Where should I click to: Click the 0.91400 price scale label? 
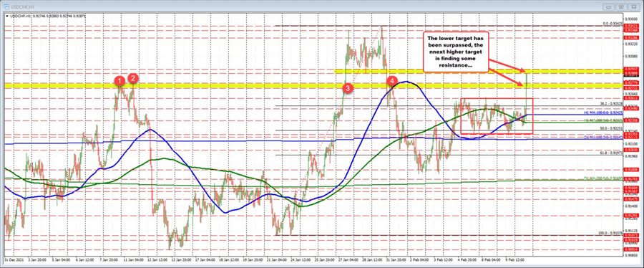tap(630, 206)
